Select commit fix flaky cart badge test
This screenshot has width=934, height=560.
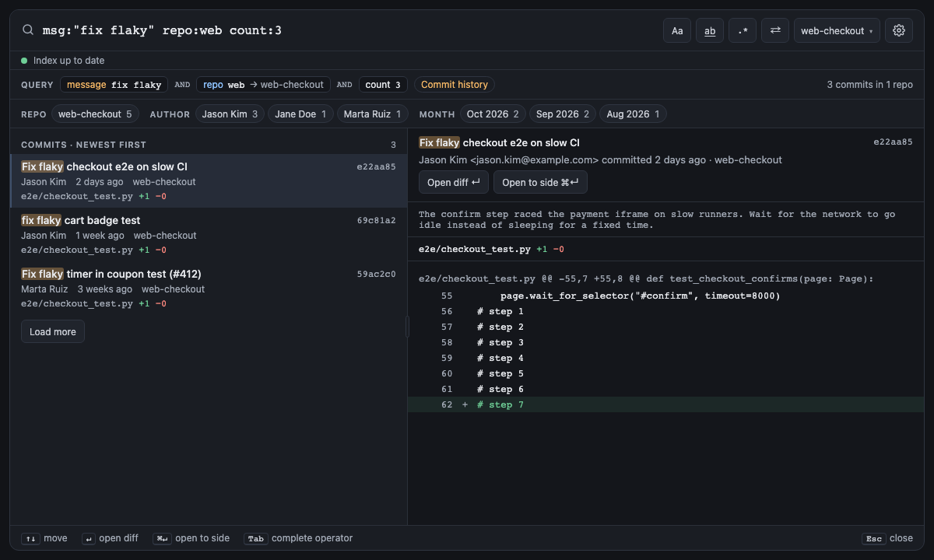(x=209, y=234)
